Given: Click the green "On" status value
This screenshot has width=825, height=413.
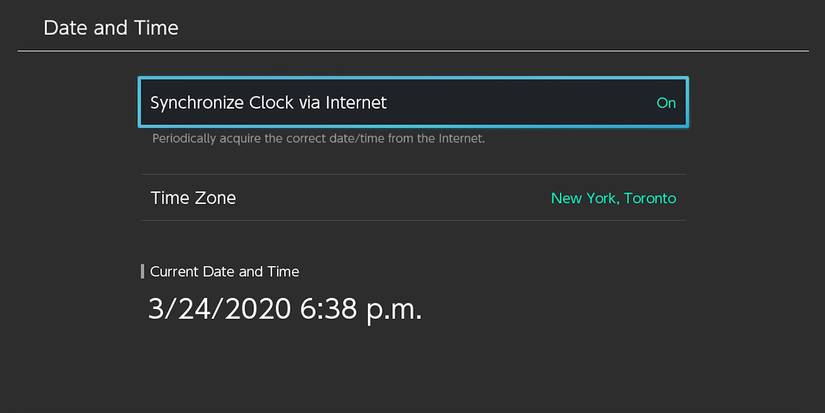Looking at the screenshot, I should (666, 103).
